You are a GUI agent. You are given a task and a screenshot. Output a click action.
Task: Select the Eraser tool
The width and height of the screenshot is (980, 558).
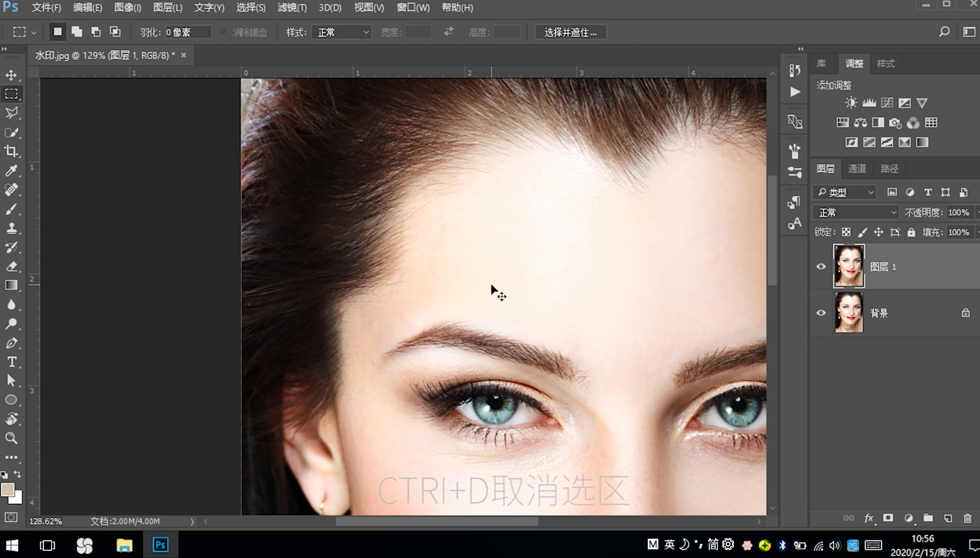tap(11, 266)
